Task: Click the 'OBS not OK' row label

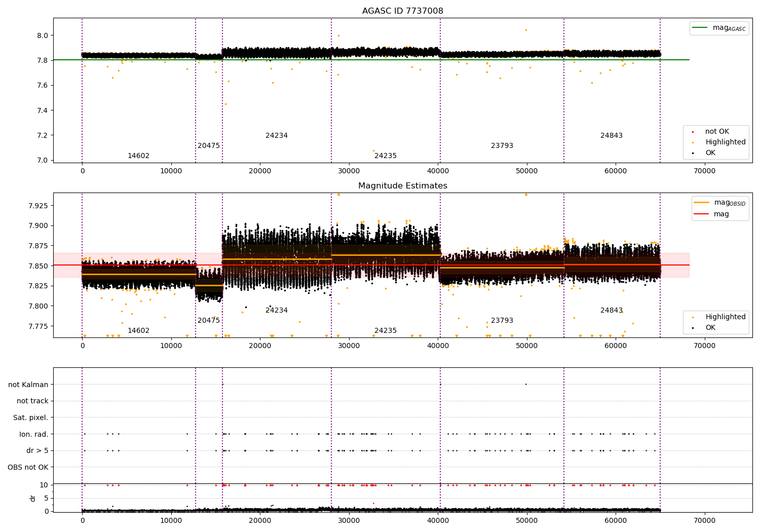Action: point(28,468)
